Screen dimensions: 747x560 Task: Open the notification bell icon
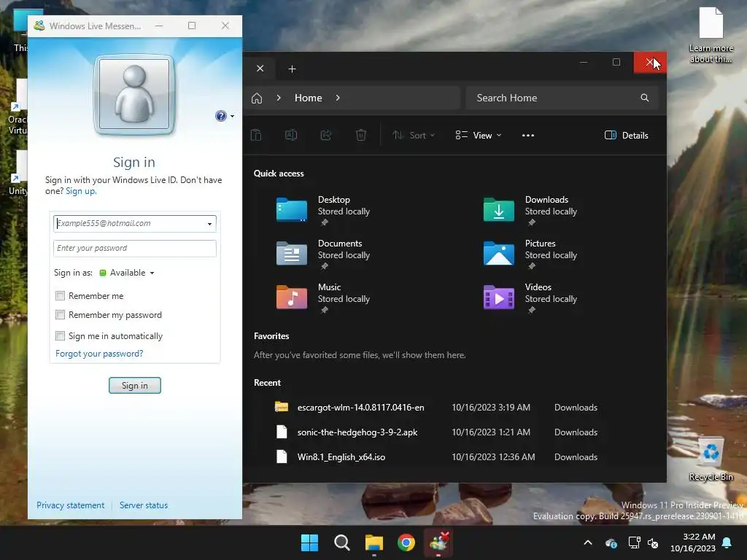pos(727,542)
